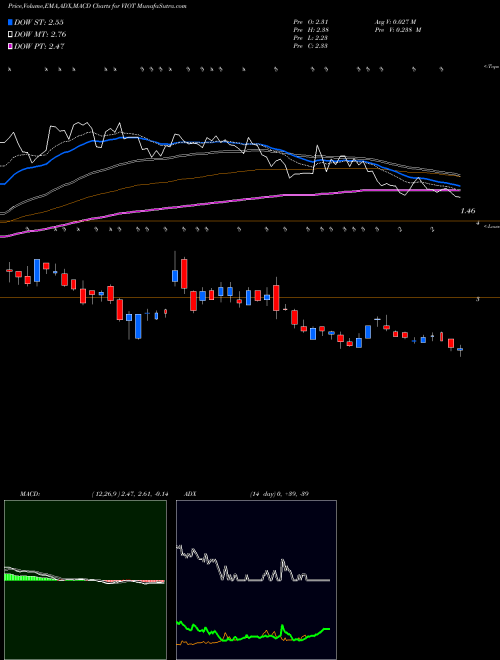Click the 'Pre C: 2.33' close value
Screen dimensions: 500x660
coord(311,46)
